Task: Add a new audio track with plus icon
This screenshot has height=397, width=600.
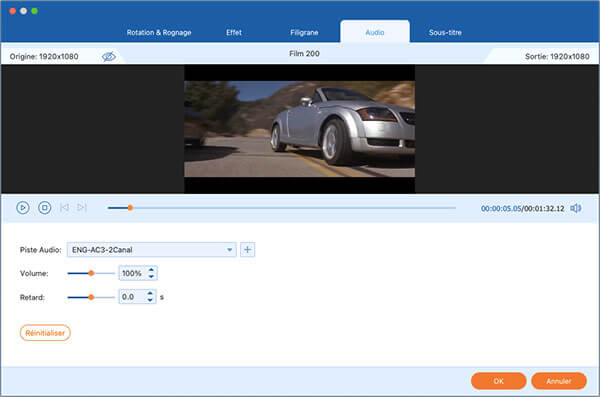Action: pyautogui.click(x=248, y=250)
